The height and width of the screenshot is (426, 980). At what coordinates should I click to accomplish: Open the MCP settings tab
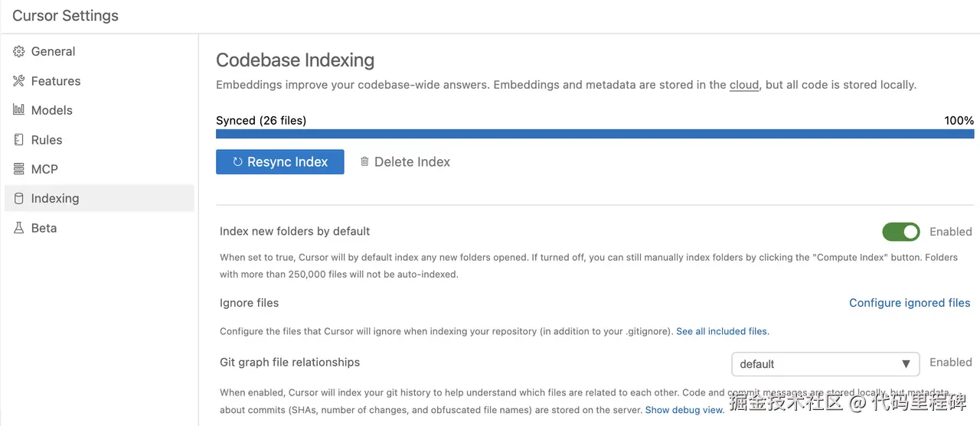100,169
